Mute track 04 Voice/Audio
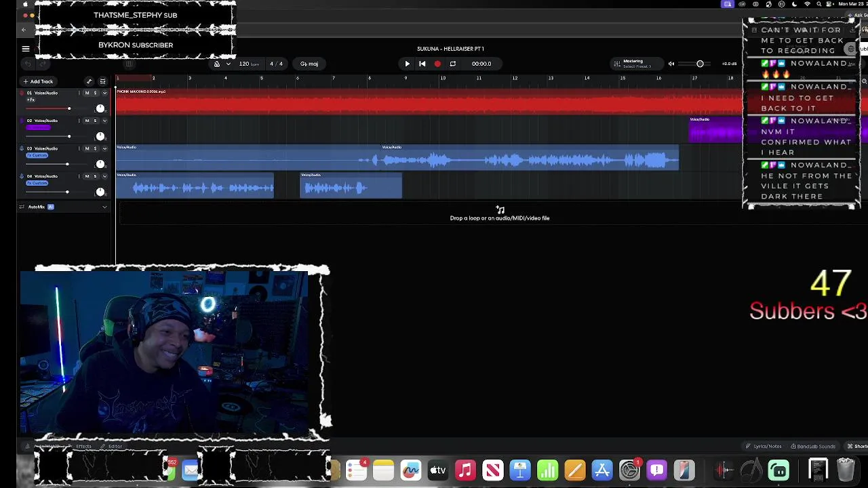Viewport: 868px width, 488px height. 87,176
